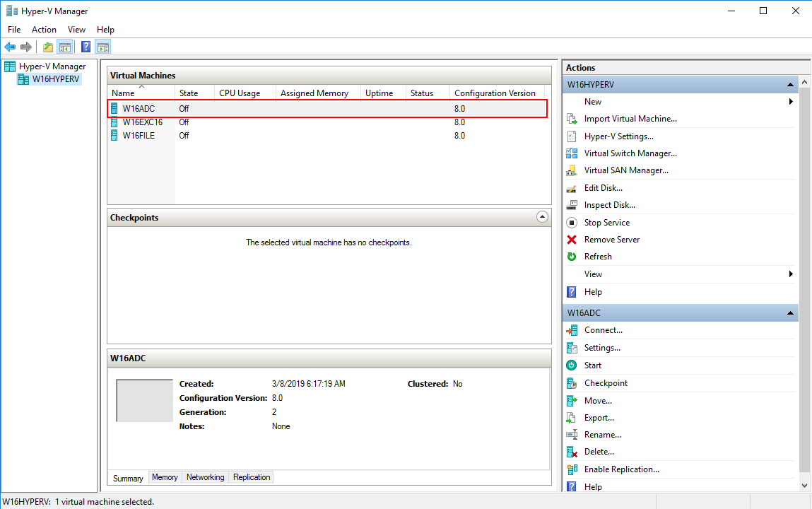812x509 pixels.
Task: Switch to the Memory tab
Action: (165, 478)
